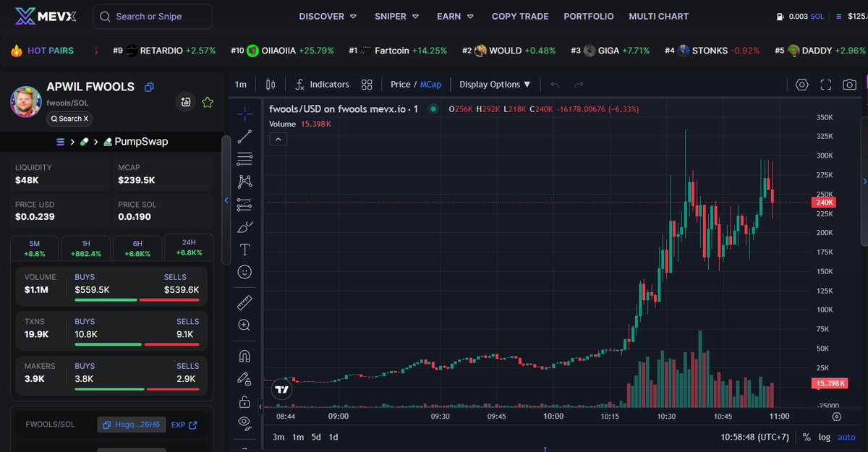Expand Display Options dropdown
This screenshot has width=868, height=452.
tap(495, 85)
